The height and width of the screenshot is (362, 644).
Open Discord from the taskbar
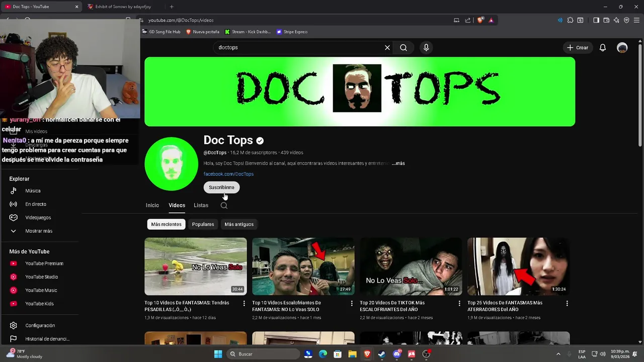click(x=397, y=354)
